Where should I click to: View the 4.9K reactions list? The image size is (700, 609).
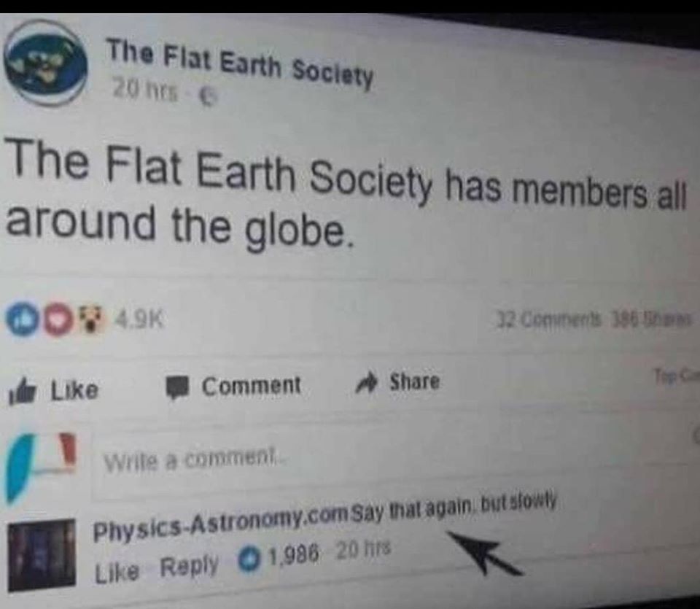[x=140, y=319]
